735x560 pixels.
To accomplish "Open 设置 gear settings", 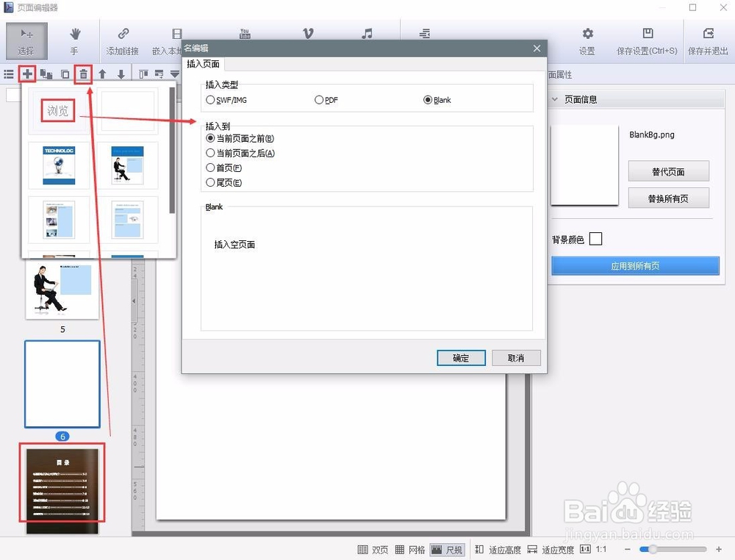I will (587, 40).
